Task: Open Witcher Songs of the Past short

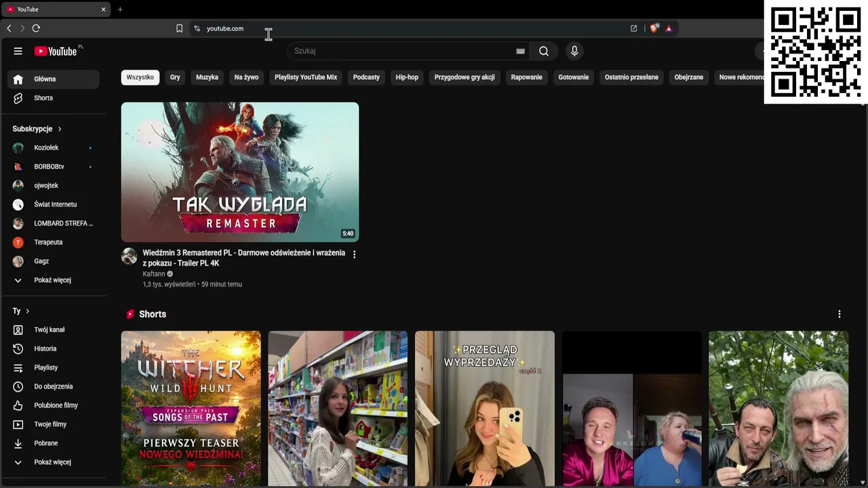Action: click(x=191, y=409)
